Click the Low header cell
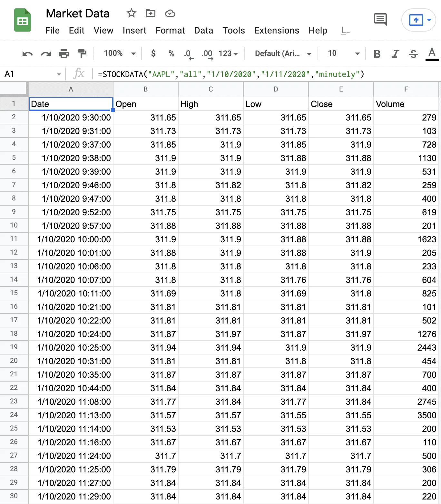This screenshot has height=504, width=441. pos(276,104)
